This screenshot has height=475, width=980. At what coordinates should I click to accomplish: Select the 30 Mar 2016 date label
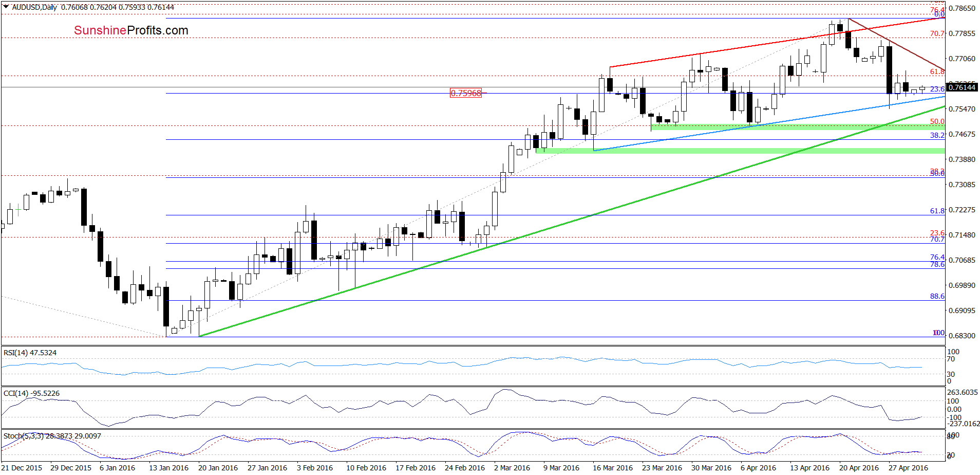(711, 468)
